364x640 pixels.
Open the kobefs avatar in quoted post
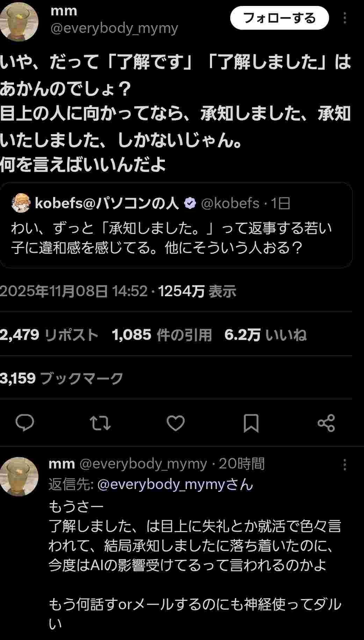click(21, 203)
